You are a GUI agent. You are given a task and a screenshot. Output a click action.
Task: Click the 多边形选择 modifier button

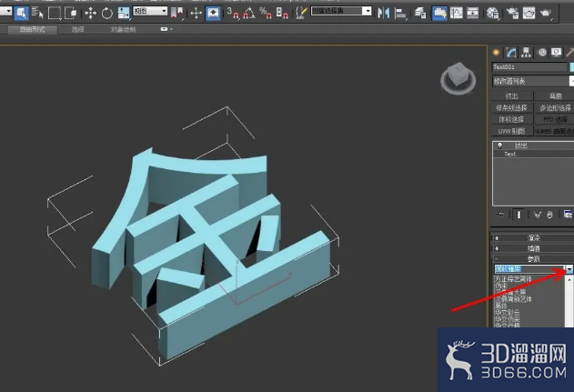[x=555, y=108]
